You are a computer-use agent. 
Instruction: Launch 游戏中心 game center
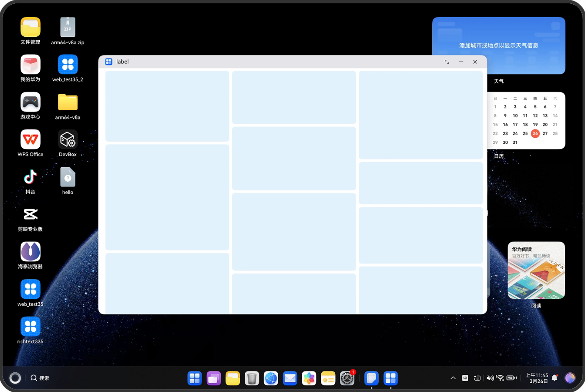click(x=30, y=102)
